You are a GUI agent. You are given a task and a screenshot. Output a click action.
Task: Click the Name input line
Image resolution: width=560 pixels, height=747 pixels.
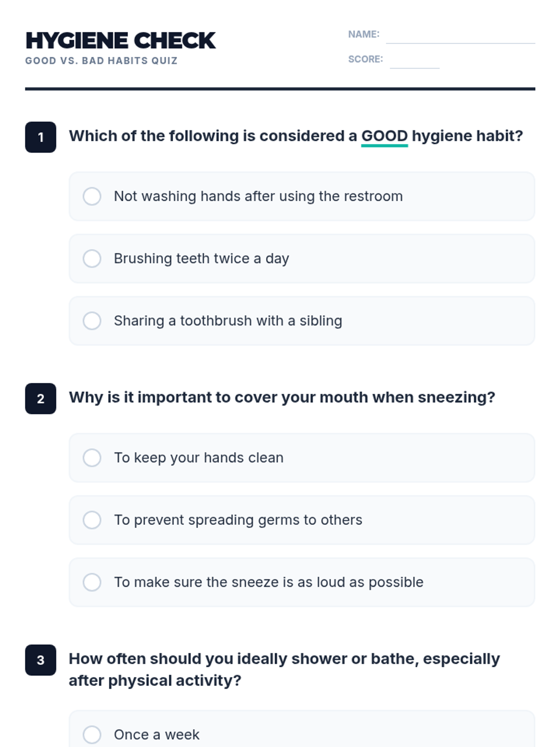tap(460, 36)
